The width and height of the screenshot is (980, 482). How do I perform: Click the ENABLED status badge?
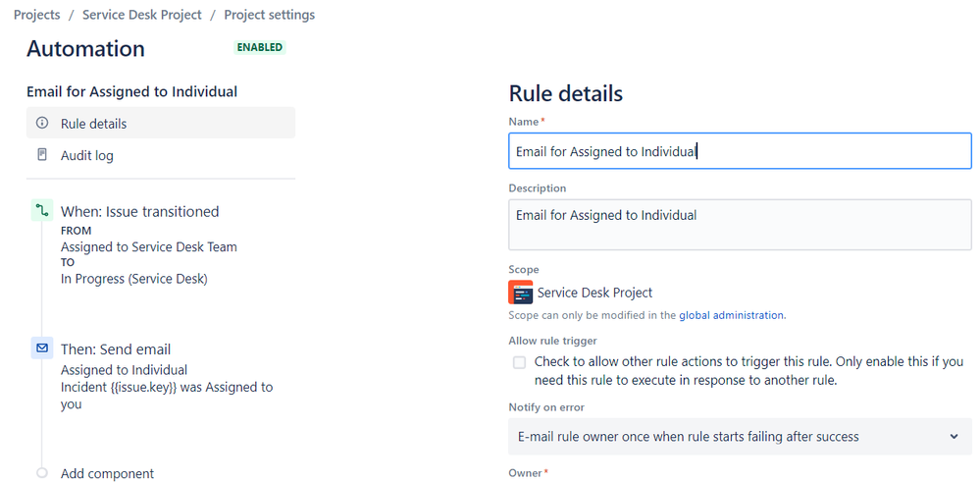[260, 47]
